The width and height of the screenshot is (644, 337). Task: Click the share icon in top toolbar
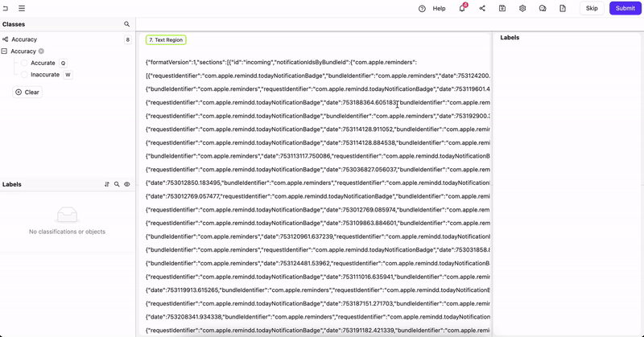pos(482,8)
